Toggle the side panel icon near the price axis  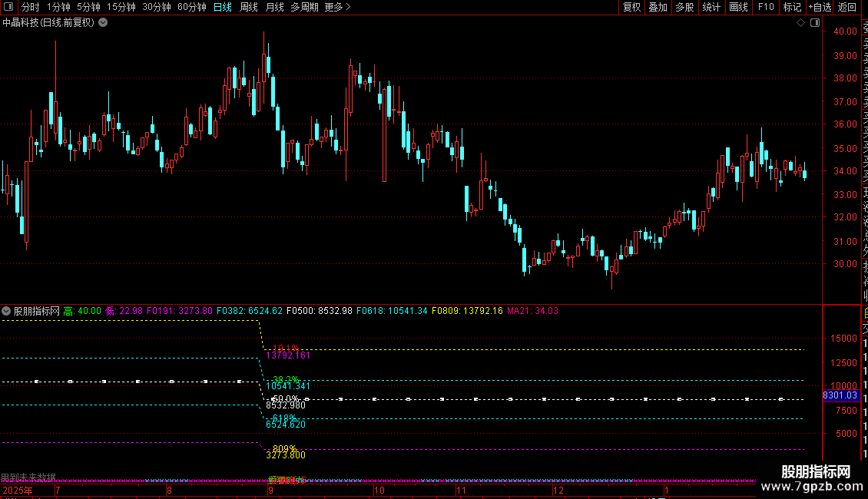[815, 23]
